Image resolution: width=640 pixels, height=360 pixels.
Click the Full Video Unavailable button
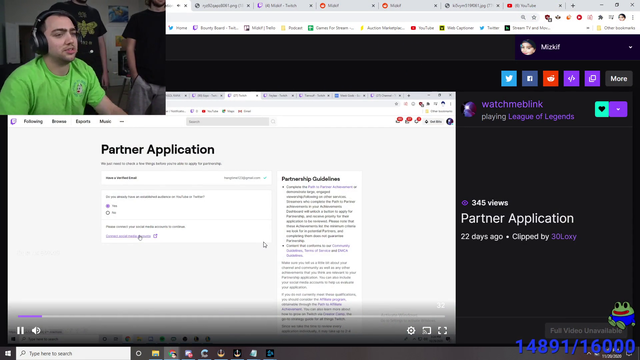pyautogui.click(x=586, y=331)
